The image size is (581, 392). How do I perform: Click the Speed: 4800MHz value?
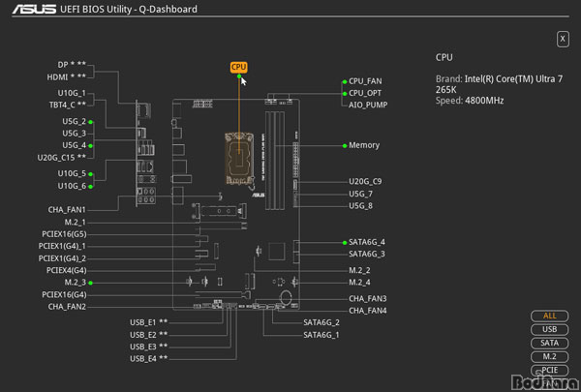click(484, 101)
